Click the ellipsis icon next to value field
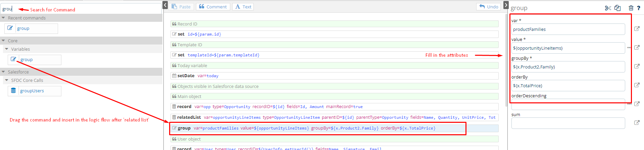This screenshot has height=150, width=644. [629, 48]
